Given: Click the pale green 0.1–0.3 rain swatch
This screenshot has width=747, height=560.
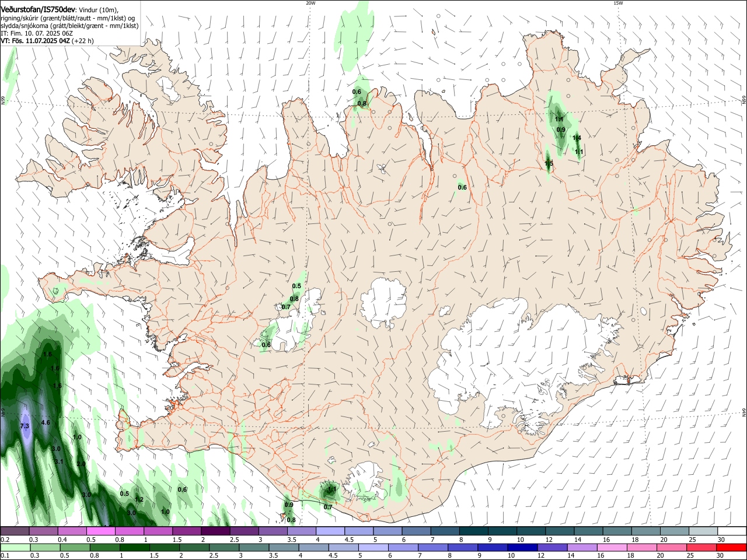Looking at the screenshot, I should pos(16,547).
